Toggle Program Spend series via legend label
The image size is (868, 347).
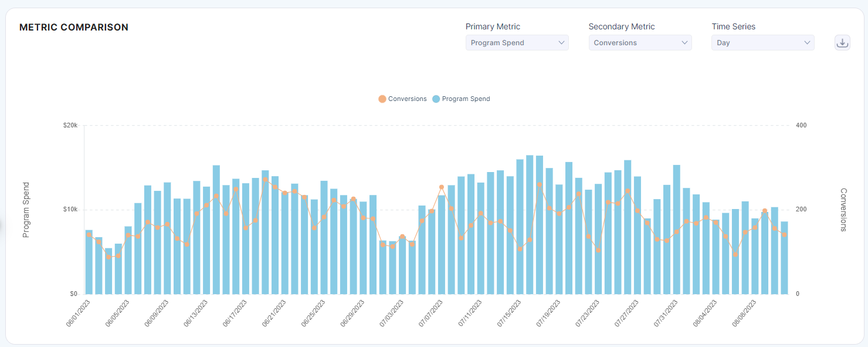click(466, 99)
